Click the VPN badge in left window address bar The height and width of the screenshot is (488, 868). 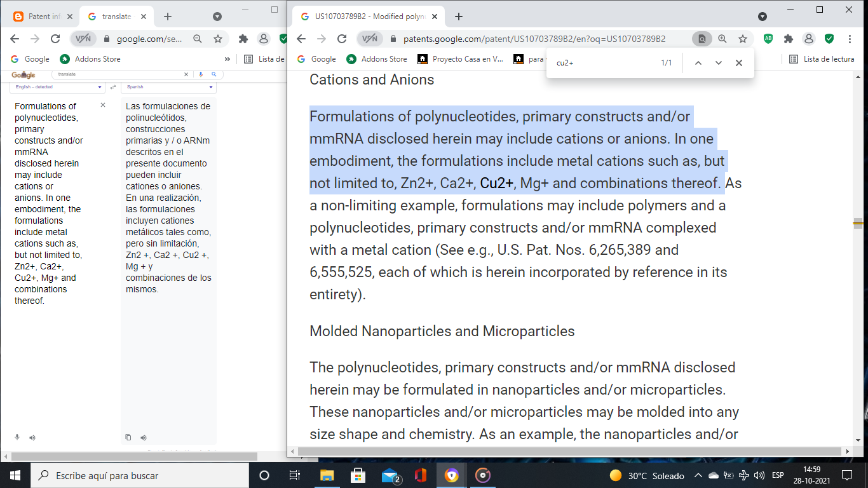pyautogui.click(x=83, y=39)
